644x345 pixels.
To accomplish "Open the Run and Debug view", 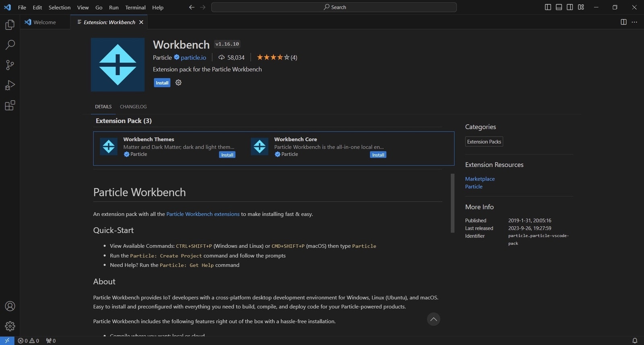I will (x=10, y=85).
